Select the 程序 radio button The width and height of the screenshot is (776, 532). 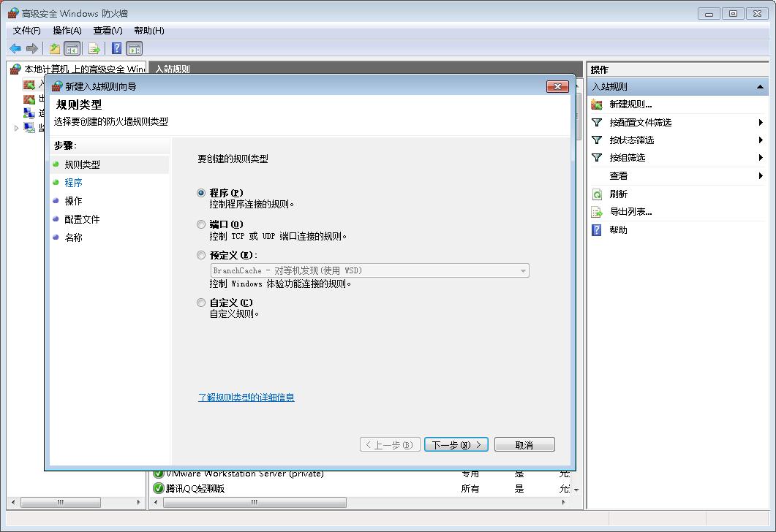(201, 192)
